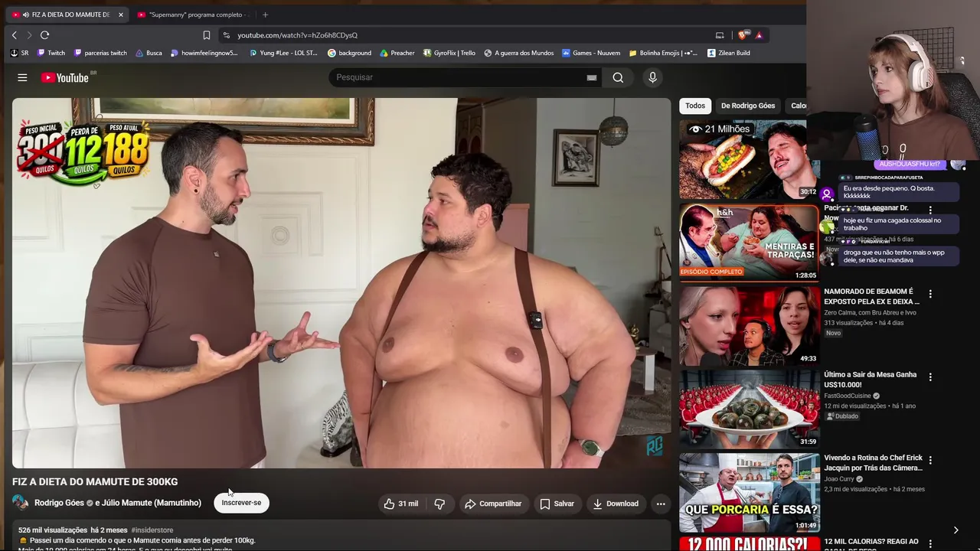This screenshot has height=551, width=980.
Task: Open the 'howimfeelingnow5...' bookmark
Action: [204, 53]
